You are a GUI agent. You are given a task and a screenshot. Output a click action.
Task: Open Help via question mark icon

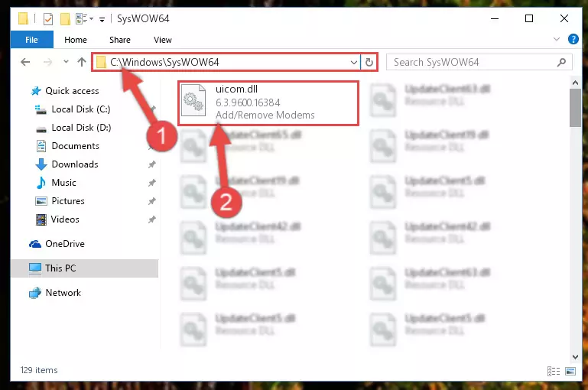point(573,39)
